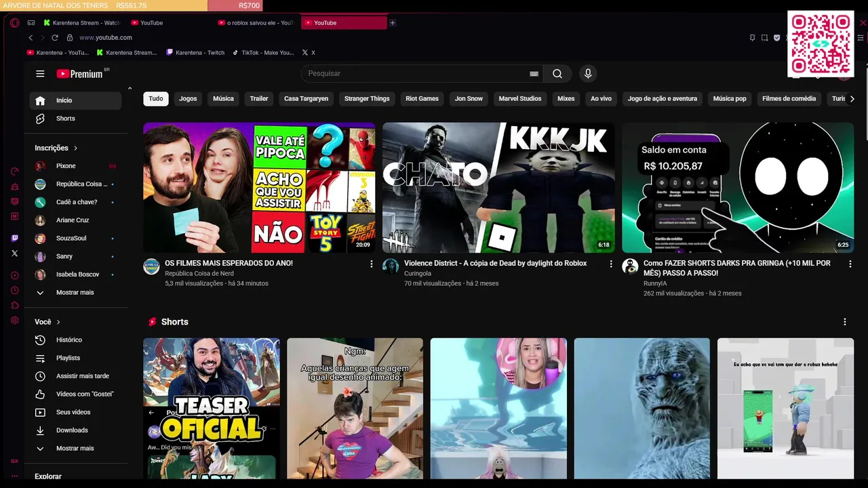Open the Você section chevron
Viewport: 868px width, 488px height.
(x=58, y=322)
